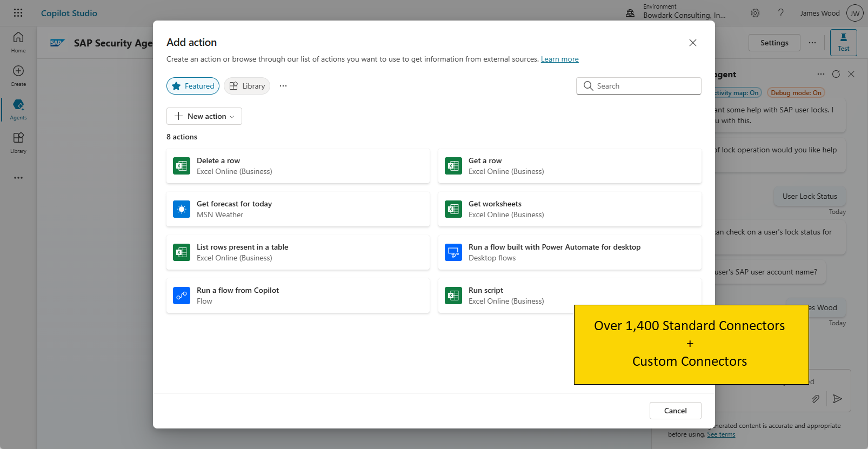Choose the Get worksheets action

pyautogui.click(x=570, y=209)
